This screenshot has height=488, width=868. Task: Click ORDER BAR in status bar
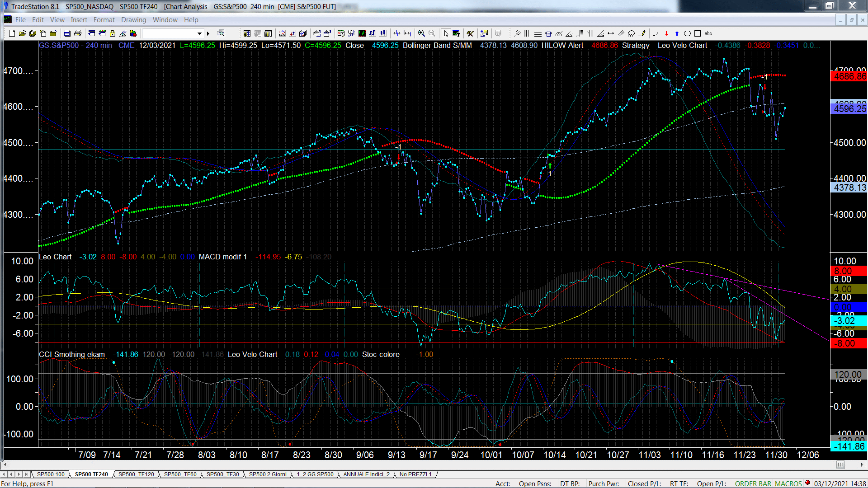tap(753, 484)
